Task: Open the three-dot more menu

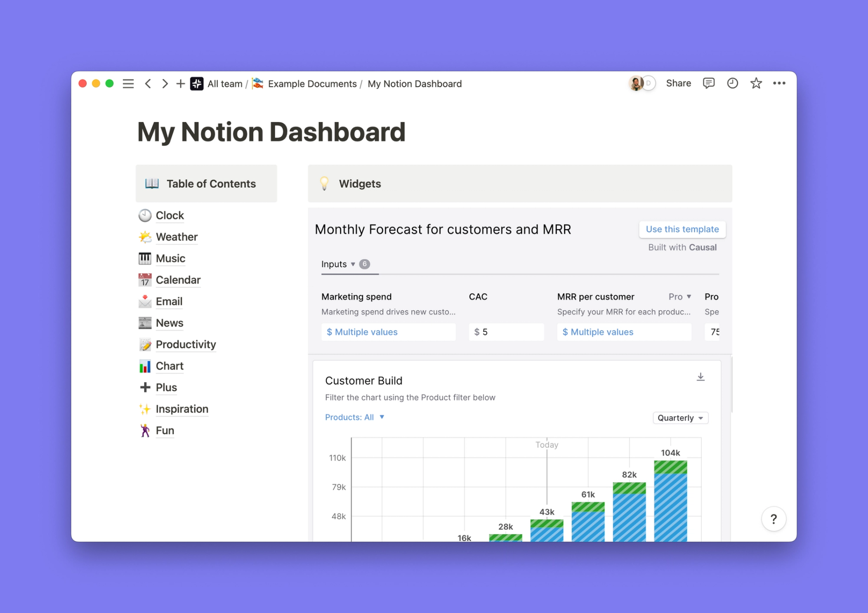Action: 779,83
